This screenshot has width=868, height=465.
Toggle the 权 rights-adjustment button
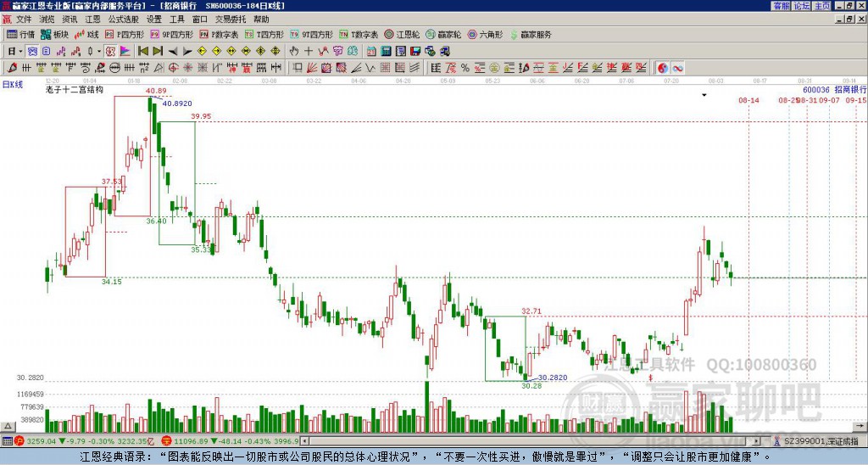point(110,51)
